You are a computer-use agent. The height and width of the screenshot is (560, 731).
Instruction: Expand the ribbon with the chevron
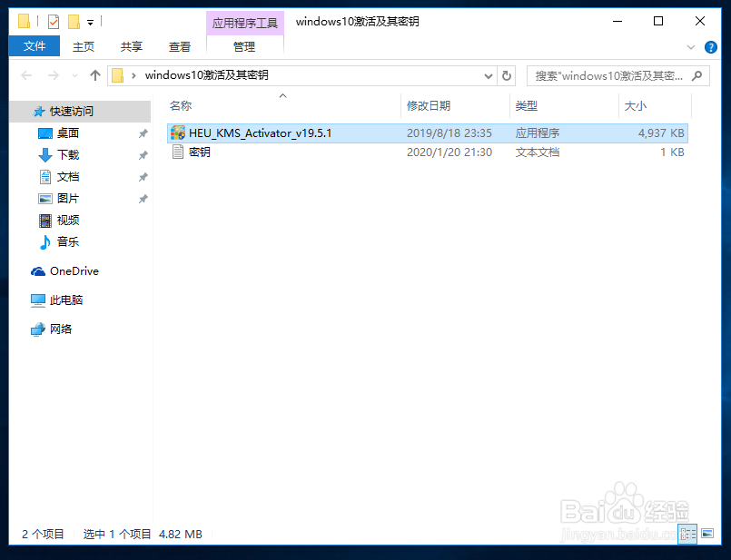(691, 47)
